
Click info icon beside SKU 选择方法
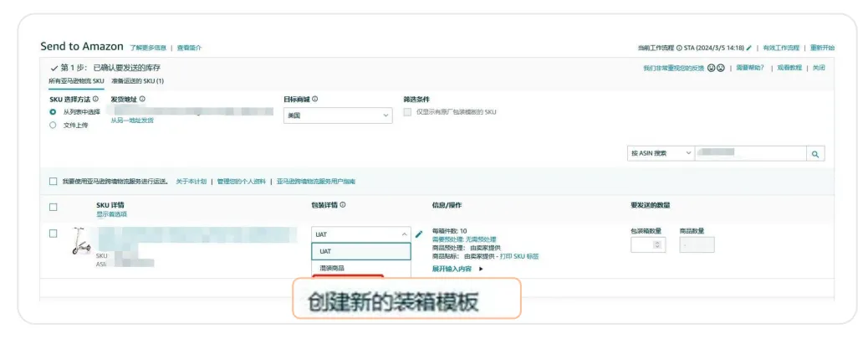tap(96, 99)
